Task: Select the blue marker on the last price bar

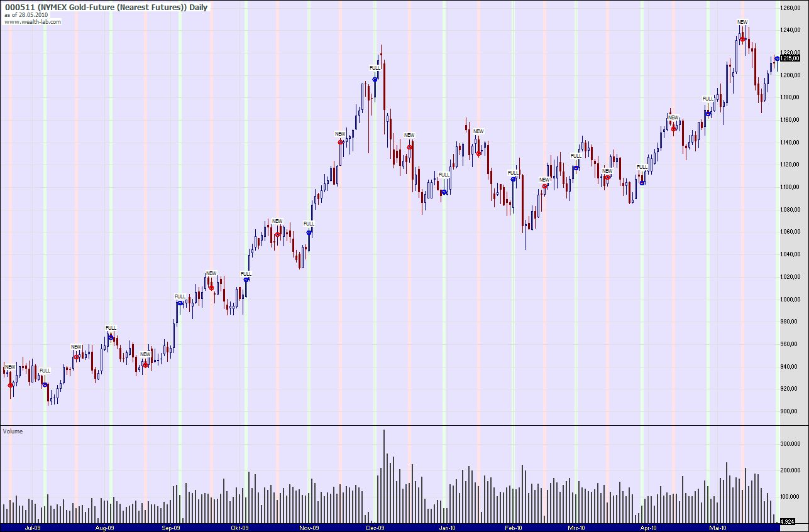Action: (777, 59)
